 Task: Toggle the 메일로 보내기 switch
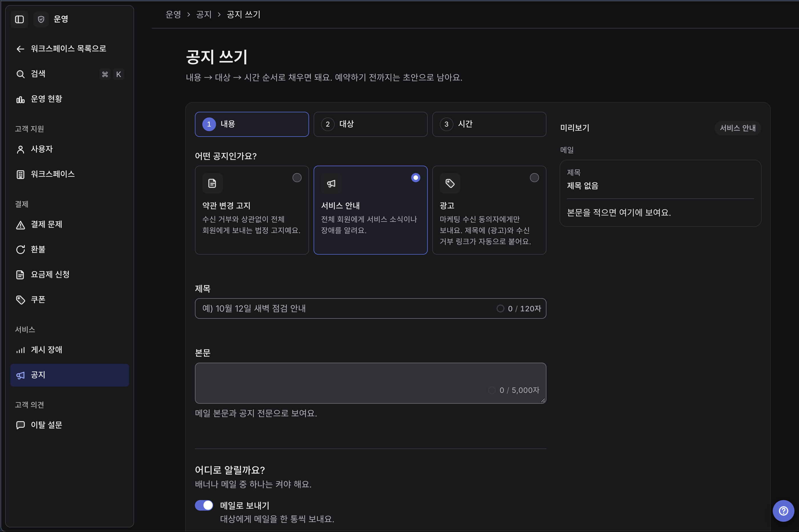click(x=204, y=505)
